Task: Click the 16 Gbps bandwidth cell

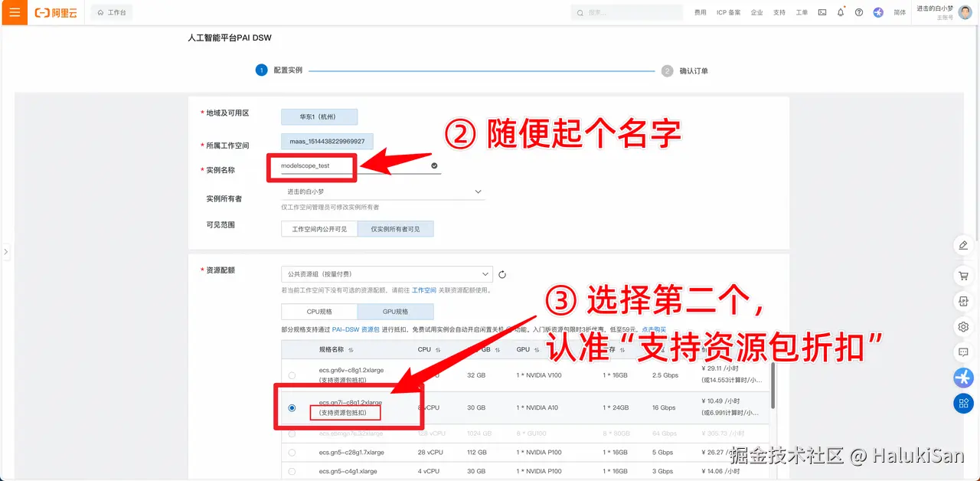Action: [665, 408]
